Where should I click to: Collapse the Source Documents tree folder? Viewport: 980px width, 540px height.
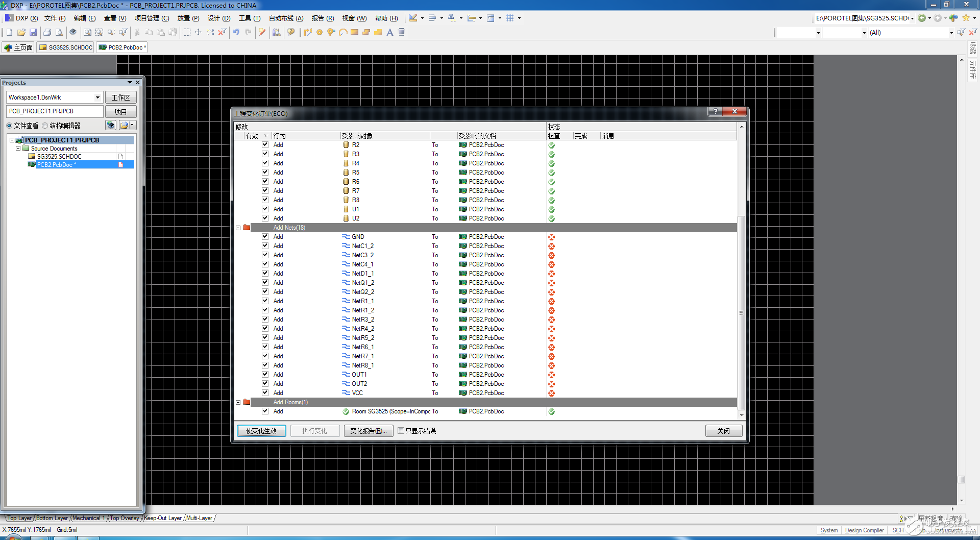point(18,149)
